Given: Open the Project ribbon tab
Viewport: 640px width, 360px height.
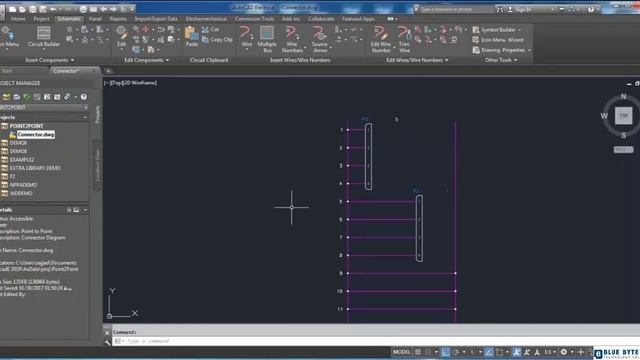Looking at the screenshot, I should (41, 19).
